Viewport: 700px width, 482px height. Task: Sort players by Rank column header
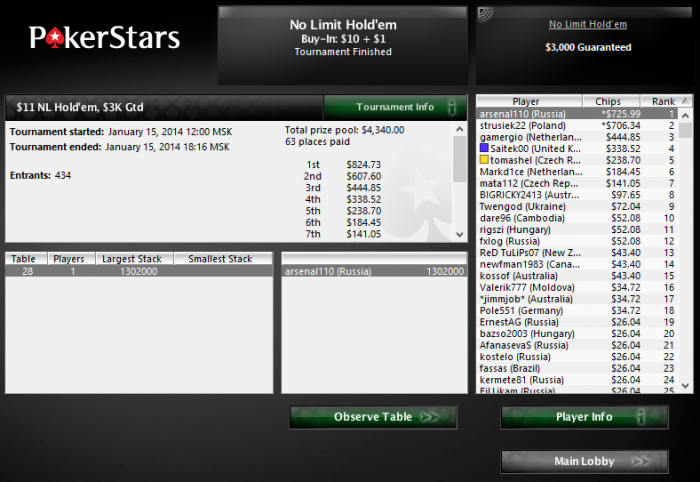point(666,101)
